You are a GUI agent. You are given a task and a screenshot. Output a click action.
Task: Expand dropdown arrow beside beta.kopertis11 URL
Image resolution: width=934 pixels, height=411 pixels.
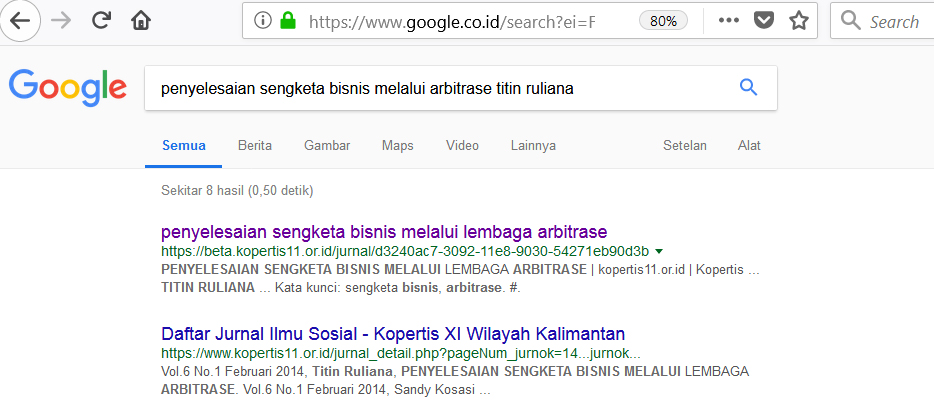(x=659, y=251)
